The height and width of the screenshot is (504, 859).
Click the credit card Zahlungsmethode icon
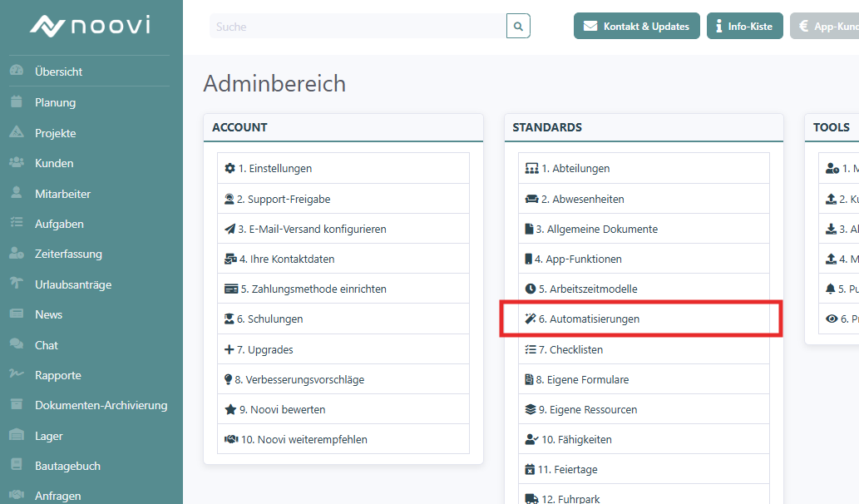click(x=231, y=289)
